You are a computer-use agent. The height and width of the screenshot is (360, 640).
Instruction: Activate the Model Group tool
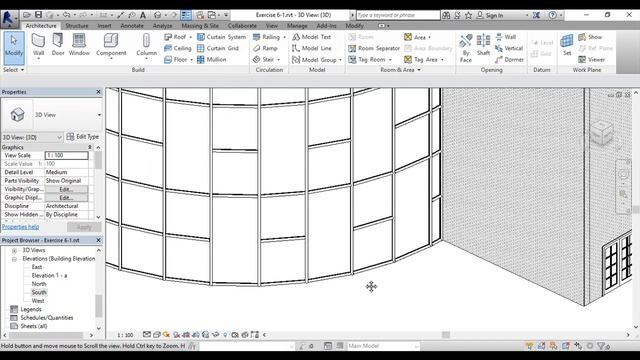click(x=314, y=60)
